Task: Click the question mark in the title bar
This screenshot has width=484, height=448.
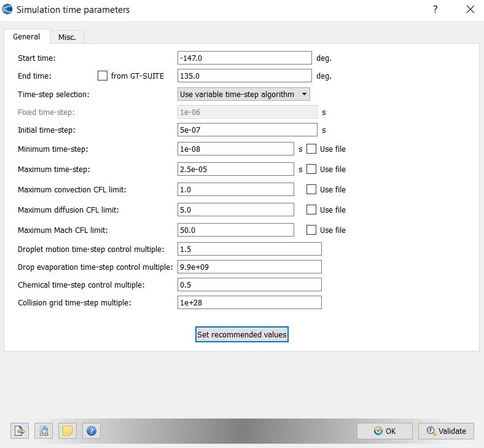Action: (435, 10)
